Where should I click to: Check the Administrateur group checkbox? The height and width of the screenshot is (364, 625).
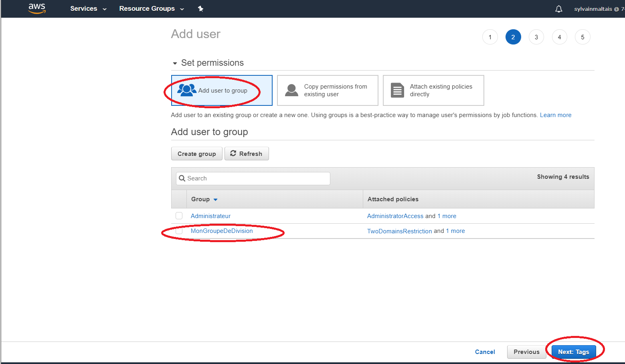[x=179, y=216]
